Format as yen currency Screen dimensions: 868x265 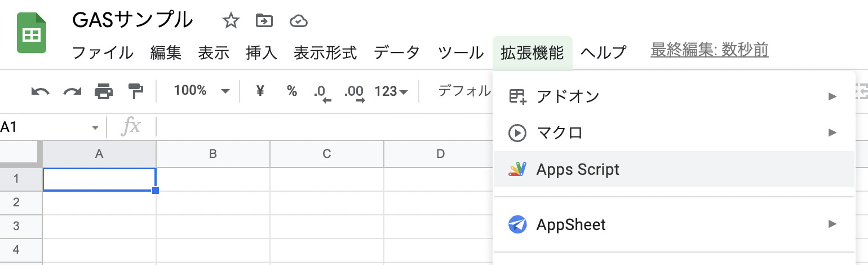(x=260, y=91)
